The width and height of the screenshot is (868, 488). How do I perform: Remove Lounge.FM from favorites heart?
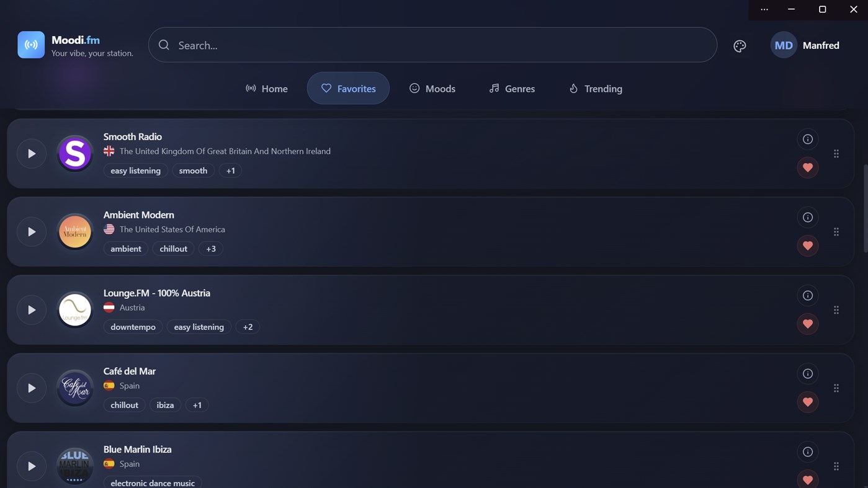[x=808, y=324]
